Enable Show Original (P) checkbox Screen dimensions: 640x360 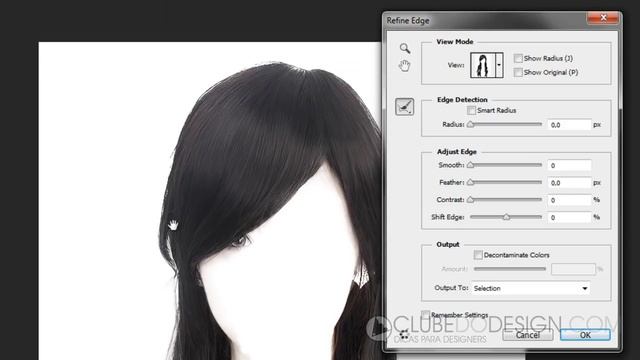click(x=518, y=72)
